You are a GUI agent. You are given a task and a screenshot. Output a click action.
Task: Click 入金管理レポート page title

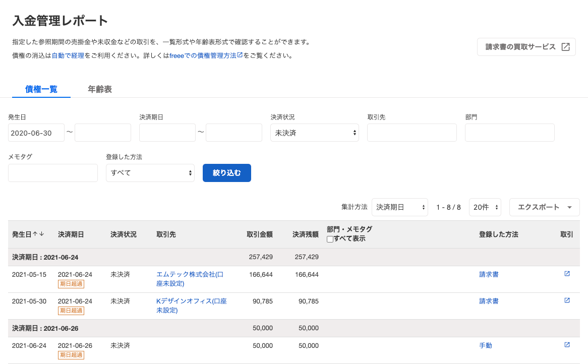pyautogui.click(x=60, y=21)
